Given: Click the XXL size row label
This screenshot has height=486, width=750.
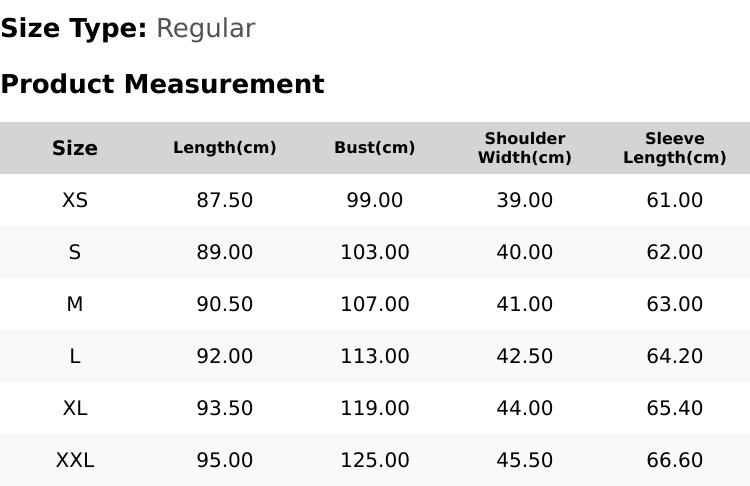Looking at the screenshot, I should (x=75, y=461).
